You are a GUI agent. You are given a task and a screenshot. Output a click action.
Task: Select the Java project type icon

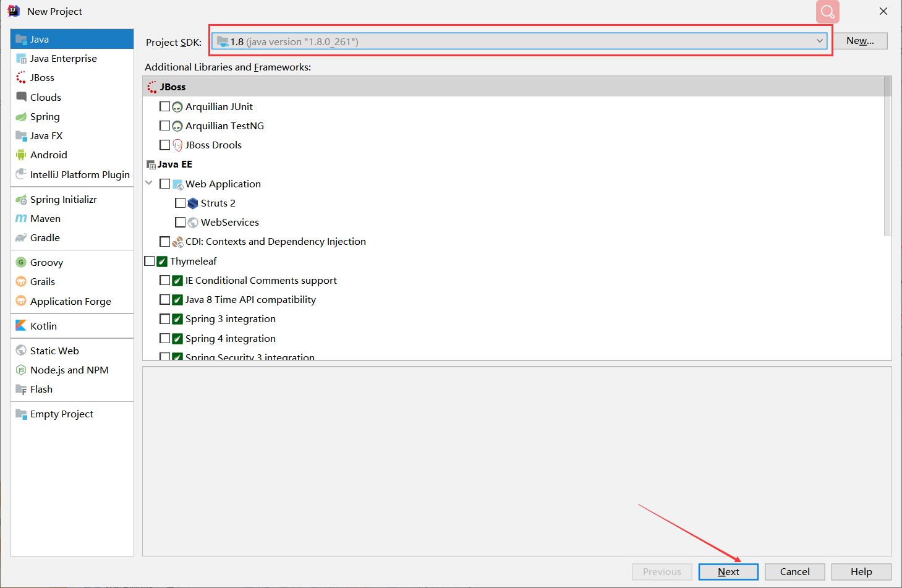21,39
